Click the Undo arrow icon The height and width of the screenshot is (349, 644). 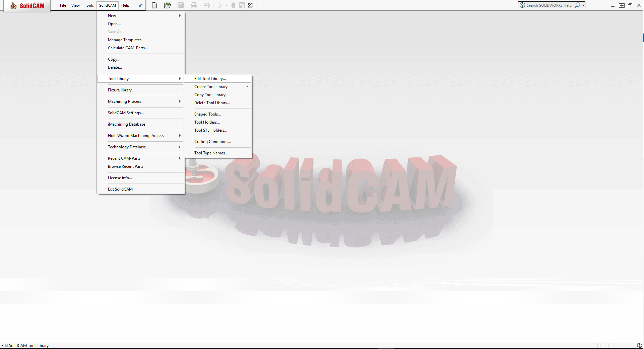(x=207, y=5)
